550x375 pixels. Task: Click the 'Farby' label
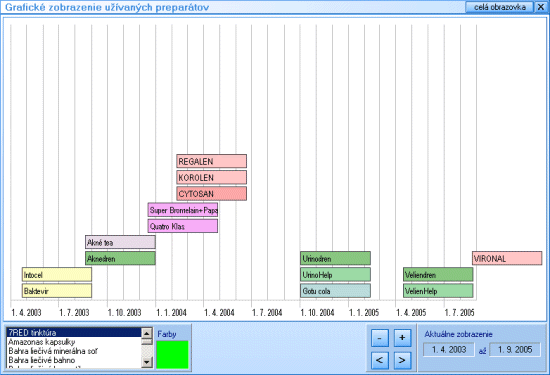click(x=167, y=334)
